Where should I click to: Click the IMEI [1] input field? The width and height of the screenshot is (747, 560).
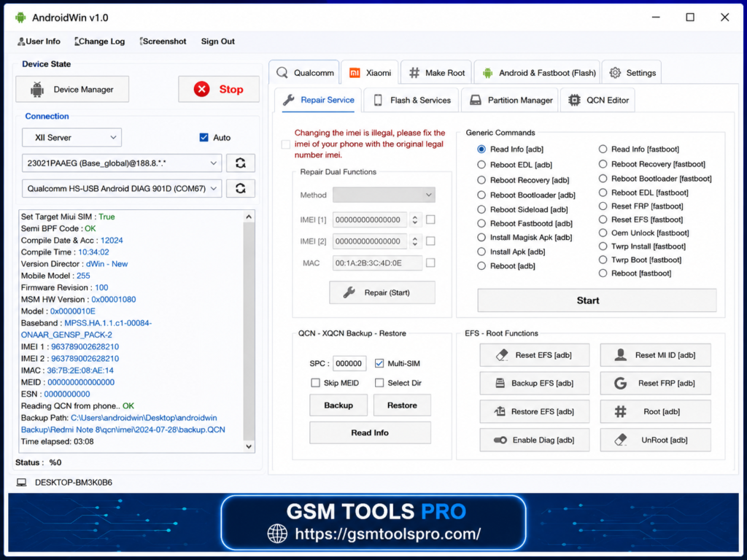click(370, 219)
